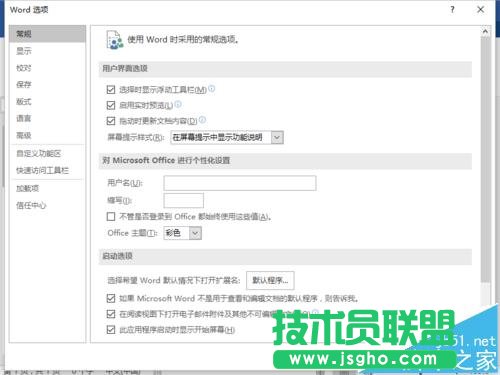Click info icon next to 拖动时更新文档内容
500x375 pixels.
click(202, 120)
